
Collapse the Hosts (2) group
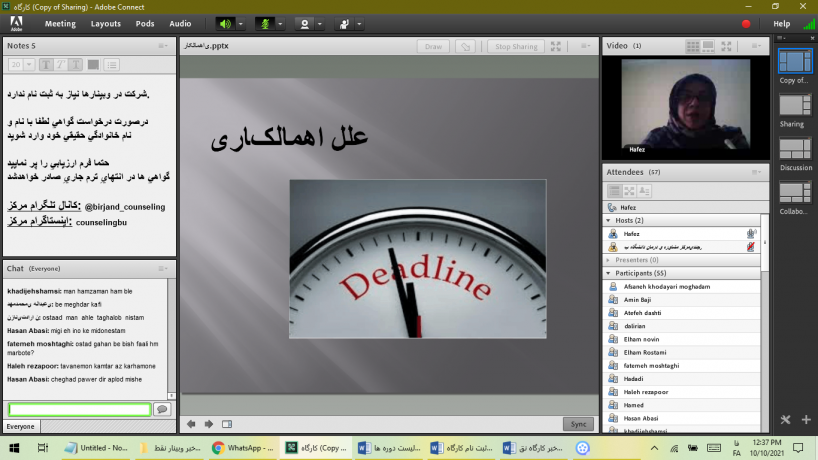(x=608, y=221)
